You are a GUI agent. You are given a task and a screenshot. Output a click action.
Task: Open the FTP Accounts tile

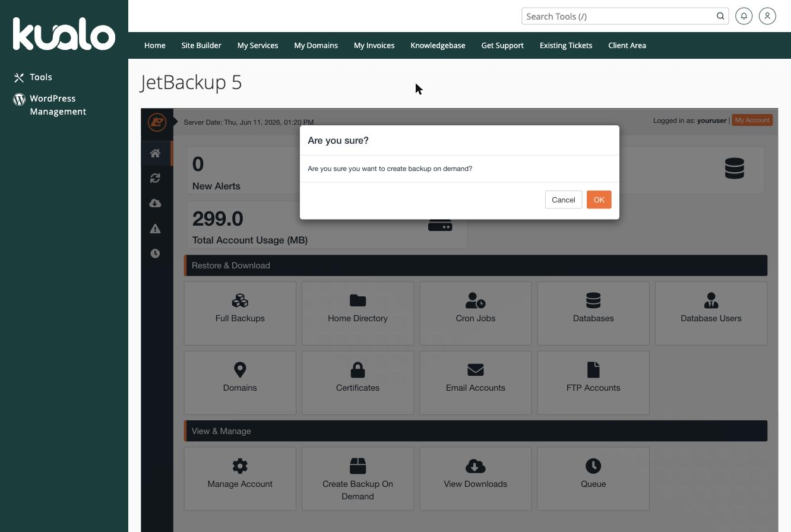pos(593,383)
